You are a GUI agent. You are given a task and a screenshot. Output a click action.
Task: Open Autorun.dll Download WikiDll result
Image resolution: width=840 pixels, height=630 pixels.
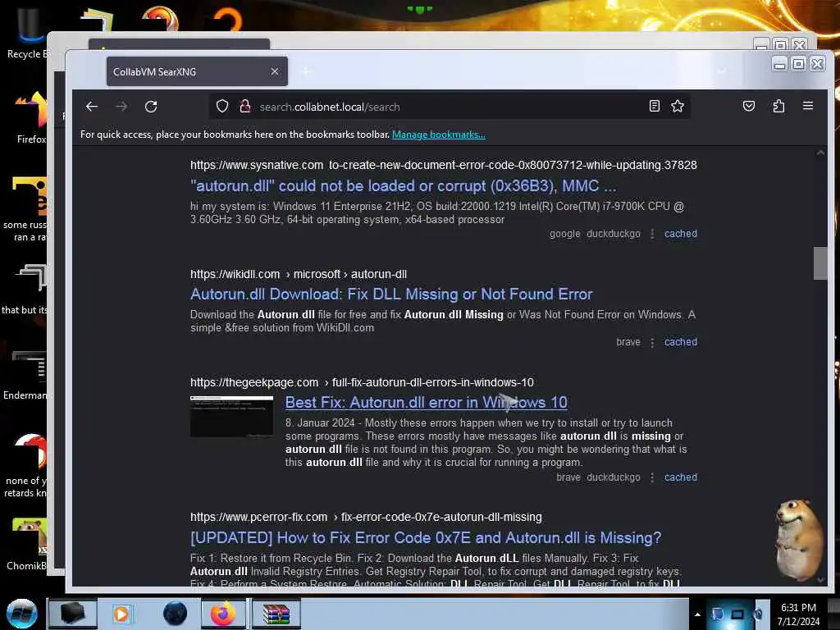391,294
